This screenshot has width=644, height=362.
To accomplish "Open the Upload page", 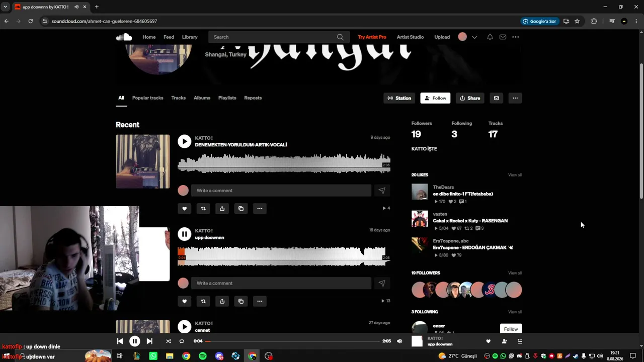I will pos(442,37).
